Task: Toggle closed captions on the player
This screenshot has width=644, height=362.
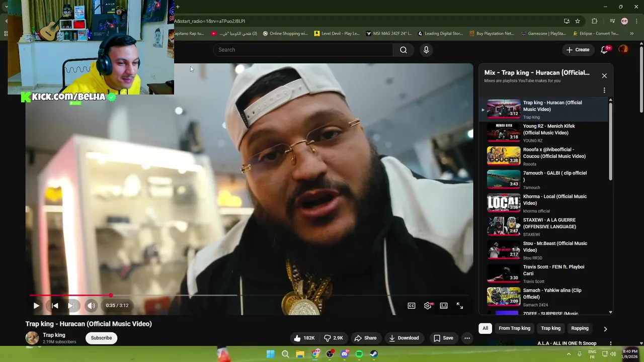Action: coord(412,306)
